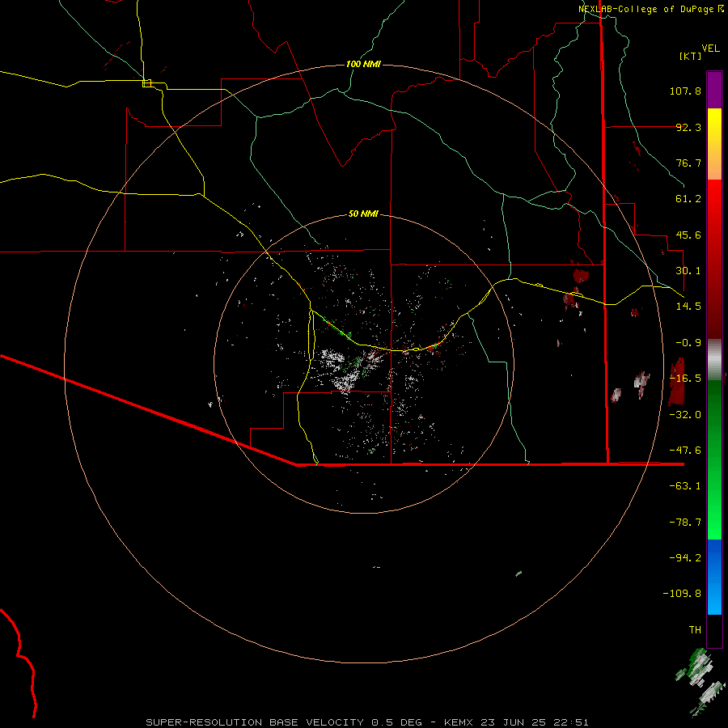Click the 76.7 velocity scale value
The height and width of the screenshot is (728, 728).
[688, 163]
